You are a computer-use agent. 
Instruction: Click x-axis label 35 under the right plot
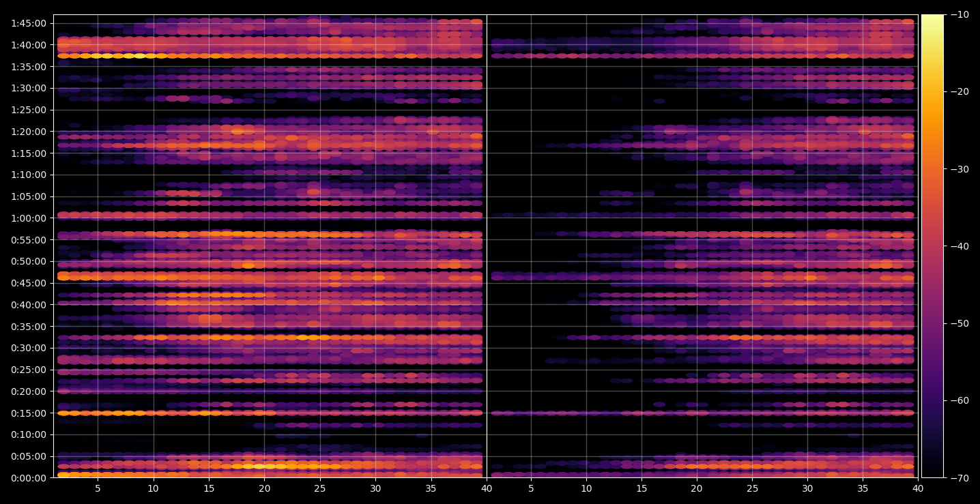863,488
